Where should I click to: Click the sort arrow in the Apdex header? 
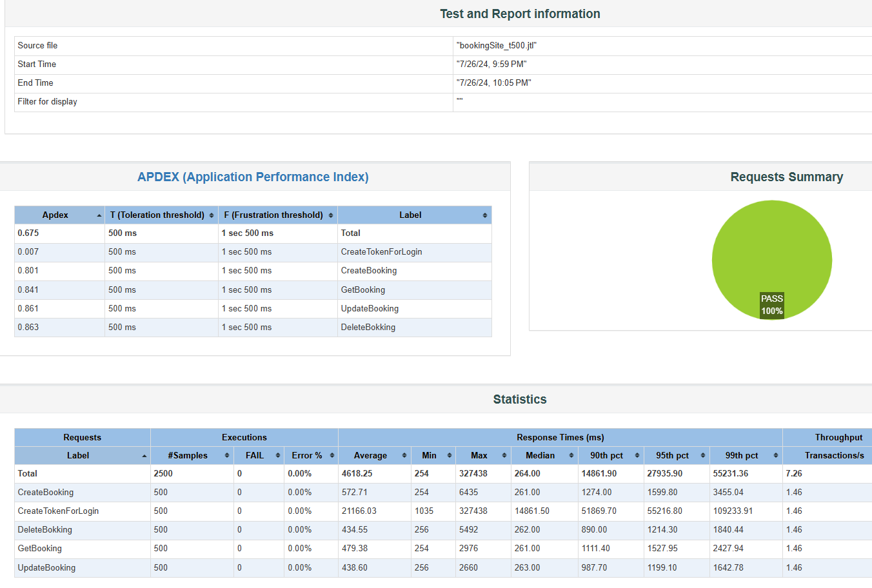(99, 215)
